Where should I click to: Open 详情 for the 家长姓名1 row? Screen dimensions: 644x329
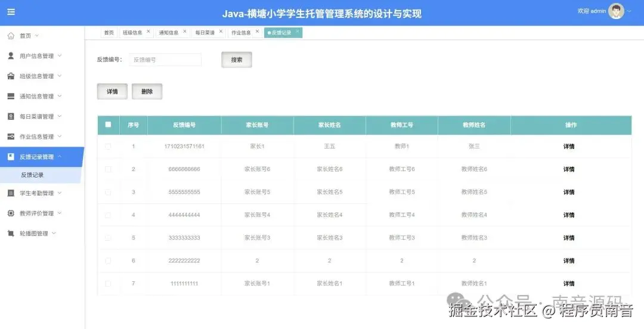[569, 284]
